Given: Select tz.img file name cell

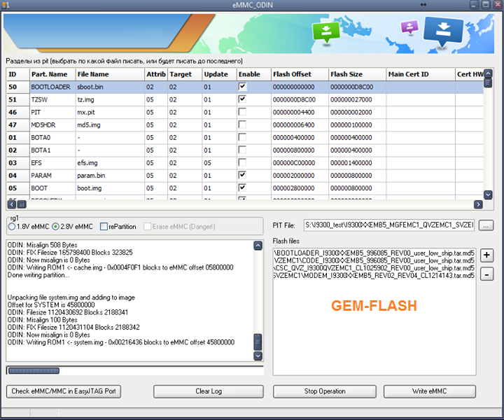Looking at the screenshot, I should pos(110,99).
